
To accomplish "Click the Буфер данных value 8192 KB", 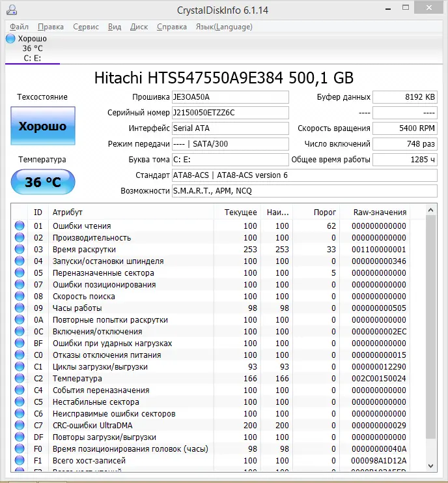I will (405, 97).
